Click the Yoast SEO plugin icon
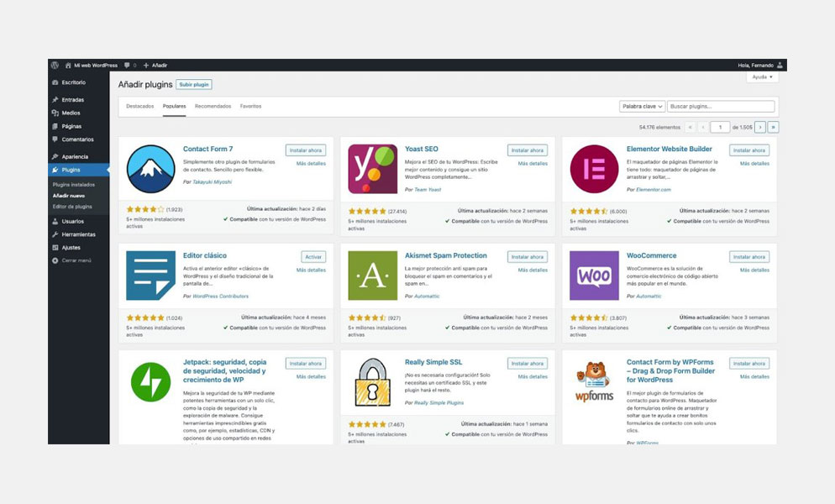Viewport: 835px width, 504px height. tap(373, 169)
